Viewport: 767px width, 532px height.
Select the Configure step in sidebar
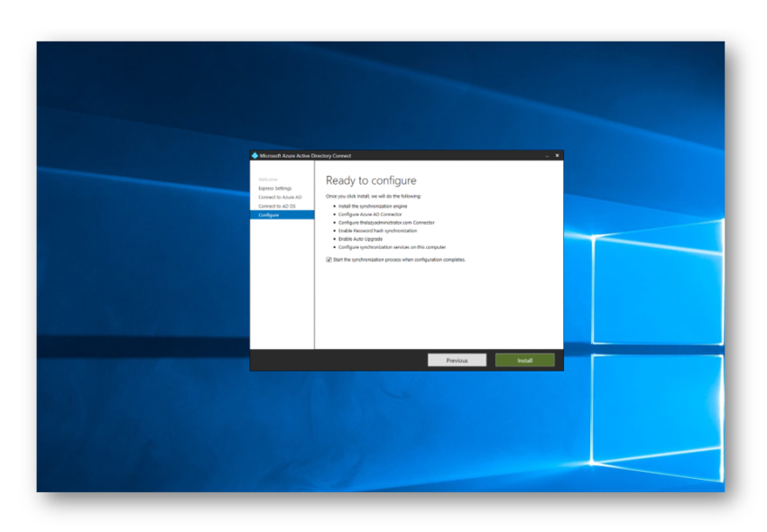click(282, 215)
